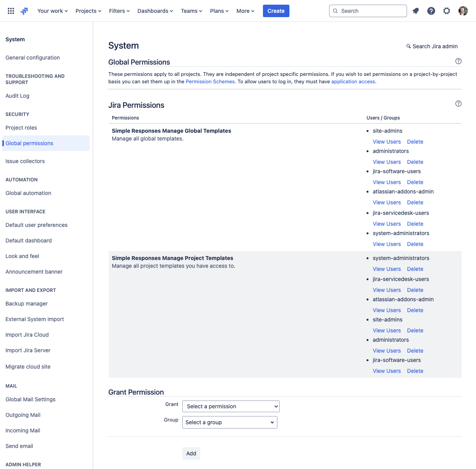Open External System Import
Screen dimensions: 476x469
click(x=35, y=319)
